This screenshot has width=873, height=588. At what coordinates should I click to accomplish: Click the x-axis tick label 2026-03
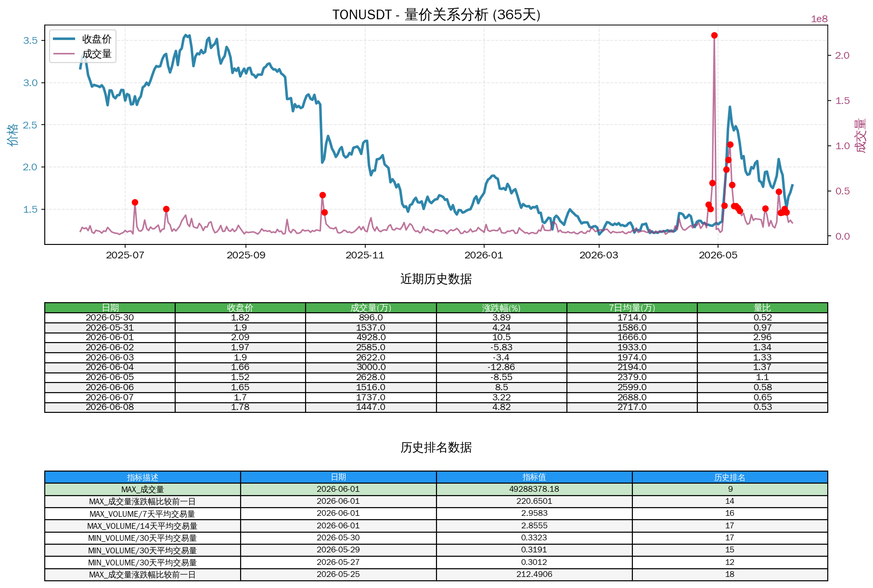[x=599, y=255]
